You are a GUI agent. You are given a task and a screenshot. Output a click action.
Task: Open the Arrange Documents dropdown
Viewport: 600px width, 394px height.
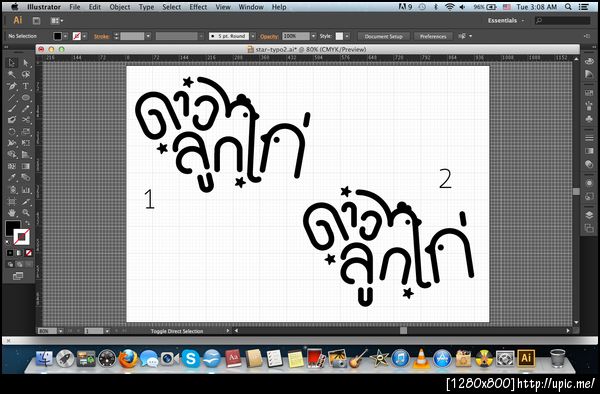point(57,21)
